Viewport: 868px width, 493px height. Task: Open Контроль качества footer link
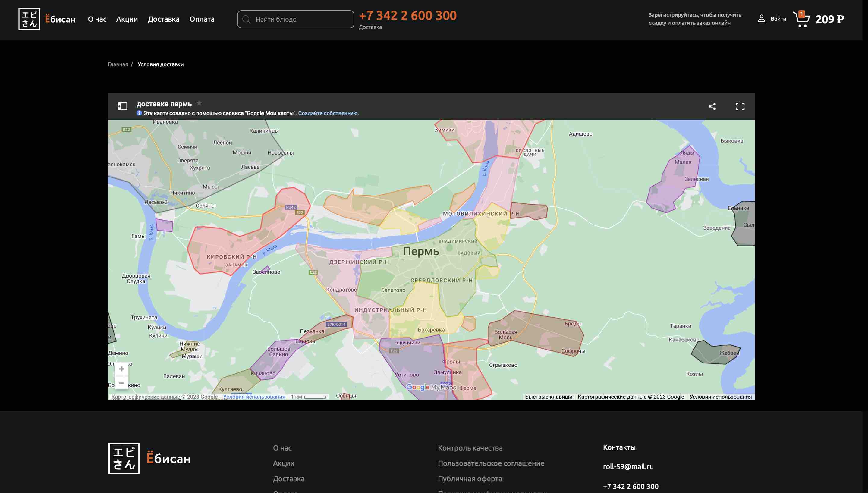pyautogui.click(x=470, y=447)
